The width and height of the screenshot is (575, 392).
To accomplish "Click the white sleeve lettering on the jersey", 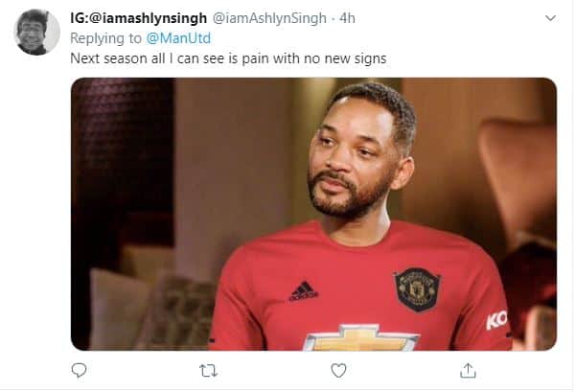I will pyautogui.click(x=496, y=320).
